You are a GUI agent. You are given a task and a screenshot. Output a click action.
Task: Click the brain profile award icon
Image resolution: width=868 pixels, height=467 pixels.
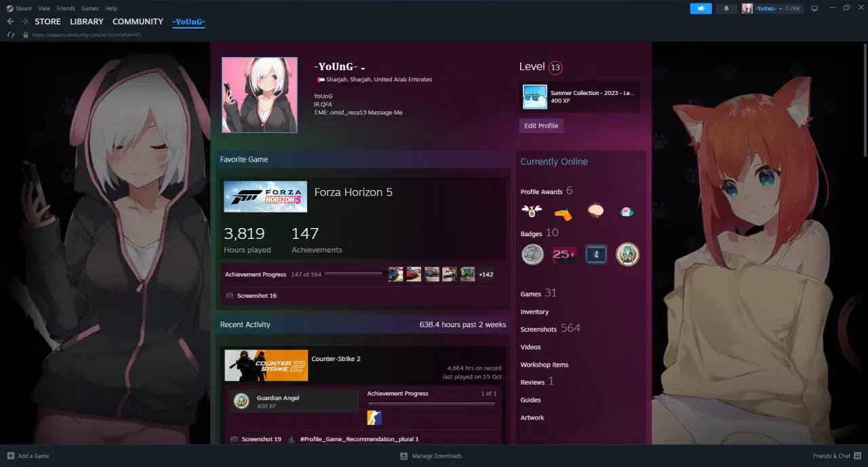595,212
